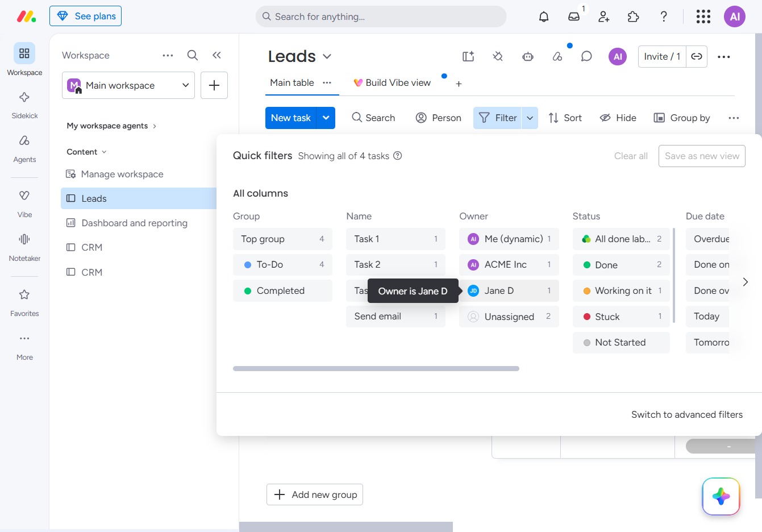Copy board link icon next to Invite
Screen dimensions: 762x532
coord(697,56)
